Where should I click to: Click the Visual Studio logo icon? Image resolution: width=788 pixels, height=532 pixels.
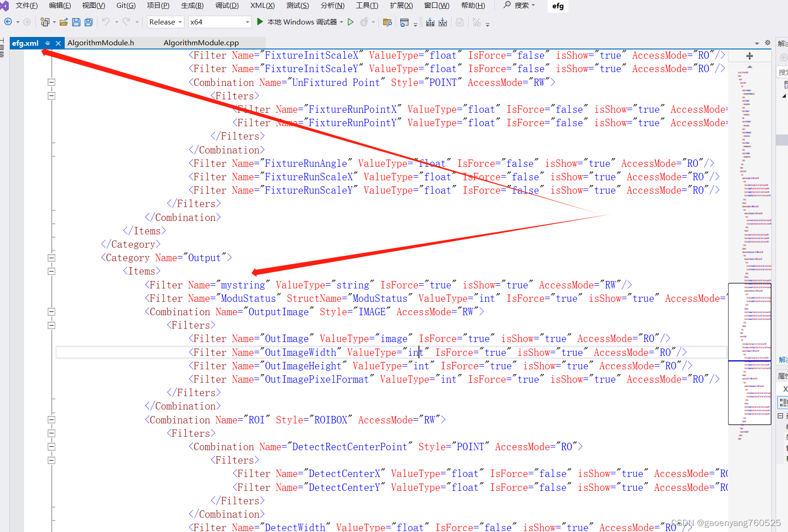pos(4,6)
